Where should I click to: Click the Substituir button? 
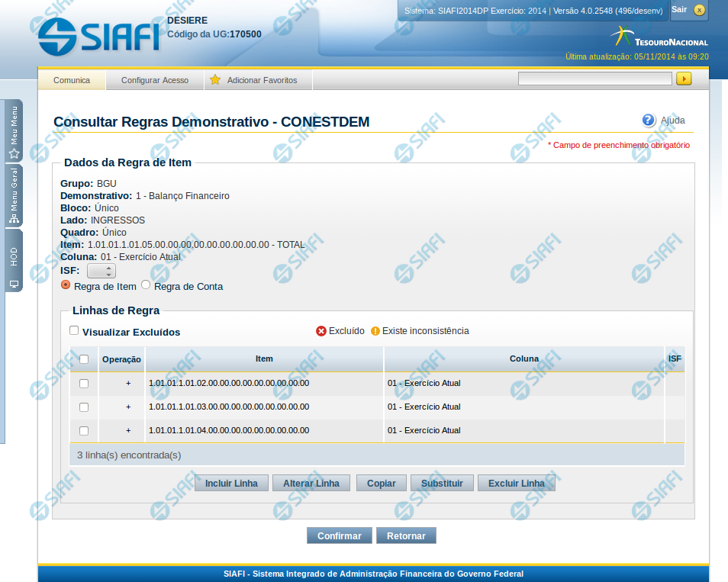442,484
